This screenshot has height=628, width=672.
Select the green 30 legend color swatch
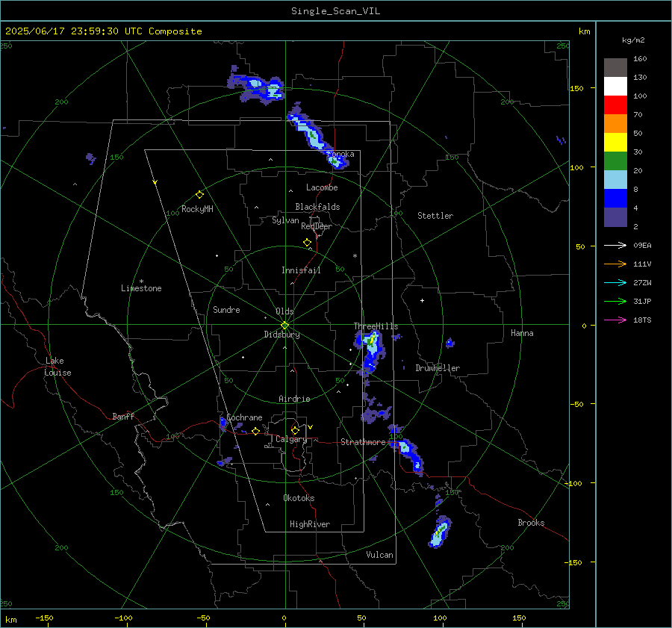coord(615,161)
